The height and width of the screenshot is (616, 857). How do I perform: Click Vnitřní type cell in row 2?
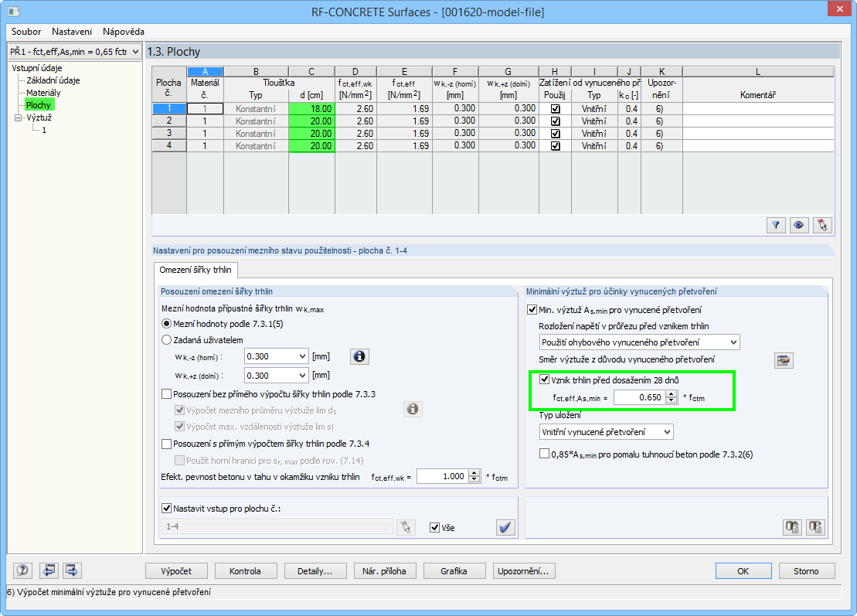pyautogui.click(x=594, y=121)
